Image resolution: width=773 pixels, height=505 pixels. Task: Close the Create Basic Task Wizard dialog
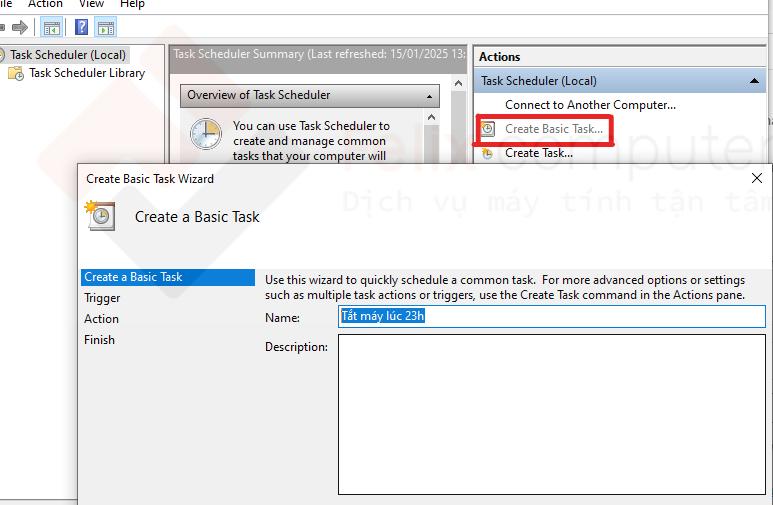coord(756,178)
